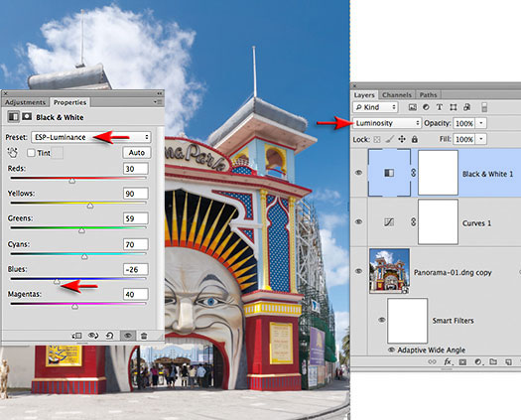521x420 pixels.
Task: Select Panorama-01.dng copy layer thumbnail
Action: [389, 271]
